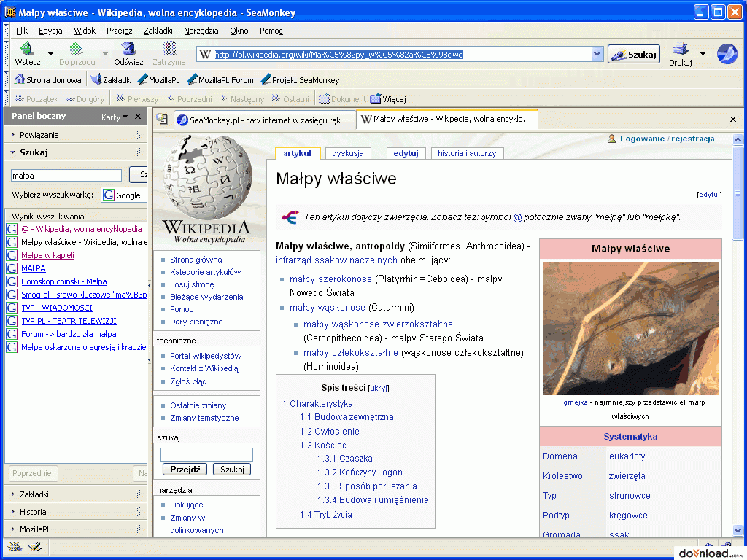Open the Małpa w kąpieli search result
The height and width of the screenshot is (560, 747).
pos(47,255)
